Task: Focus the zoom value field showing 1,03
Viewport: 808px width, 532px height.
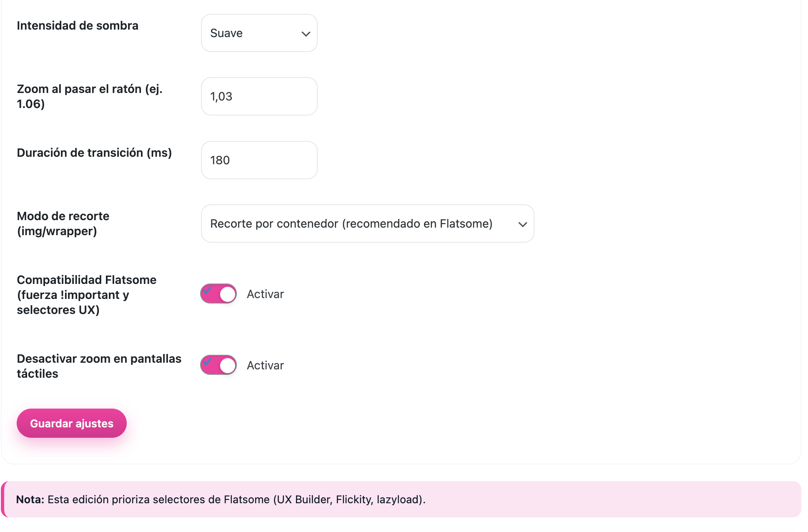Action: coord(259,96)
